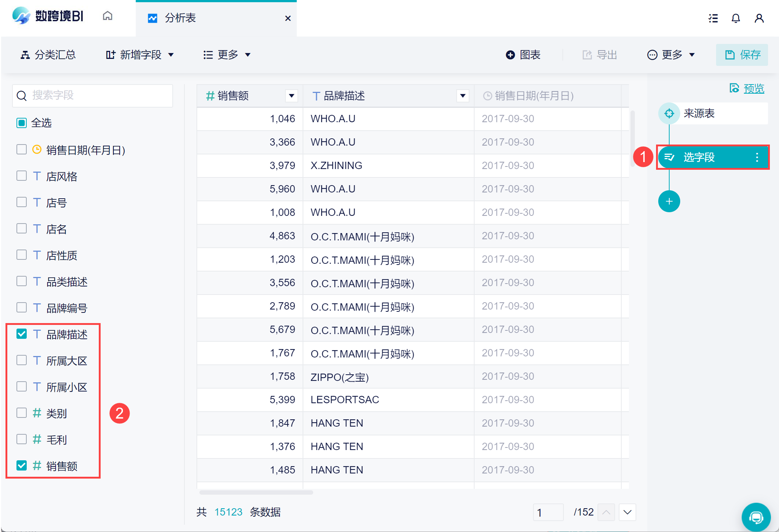Uncheck the 品牌描述 field checkbox
The height and width of the screenshot is (532, 779).
pyautogui.click(x=22, y=334)
